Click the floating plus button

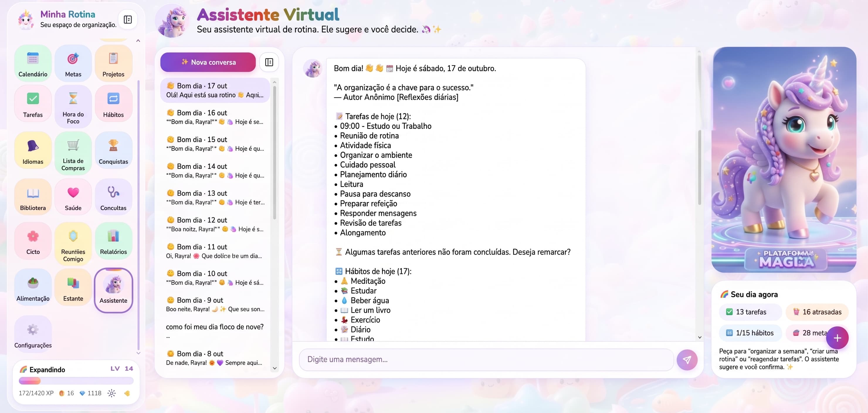(837, 338)
